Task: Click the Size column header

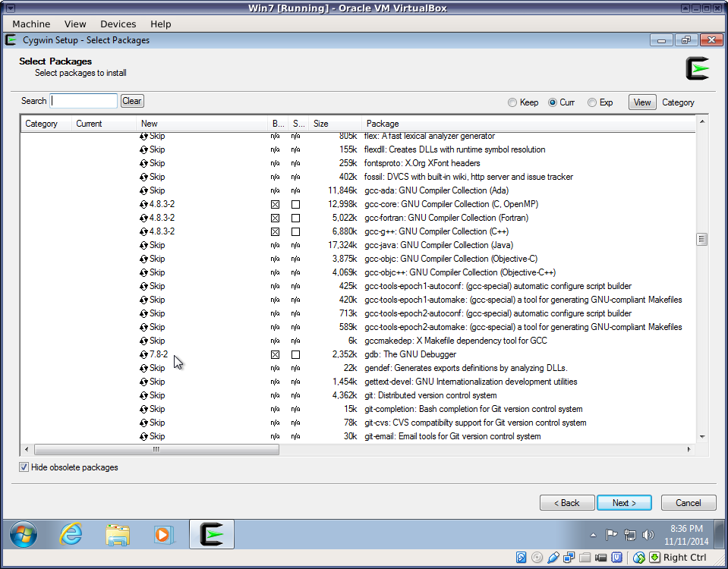Action: coord(335,124)
